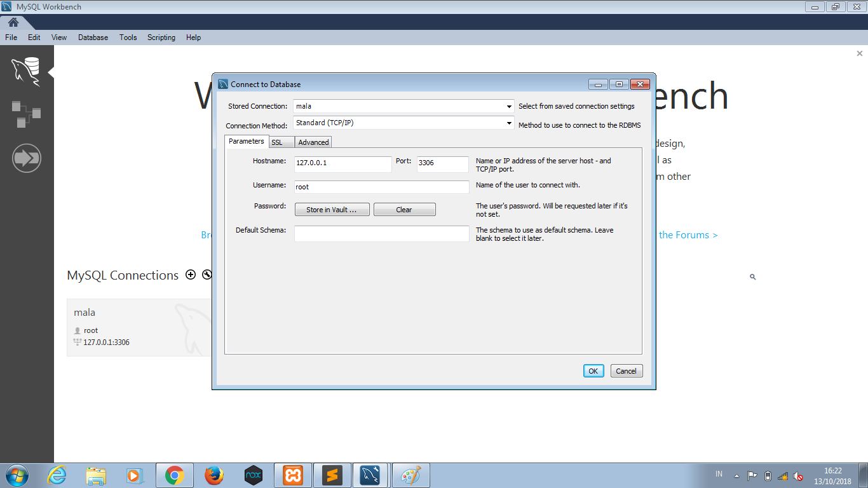Open Sublime Text from the taskbar
The image size is (868, 488).
tap(332, 475)
